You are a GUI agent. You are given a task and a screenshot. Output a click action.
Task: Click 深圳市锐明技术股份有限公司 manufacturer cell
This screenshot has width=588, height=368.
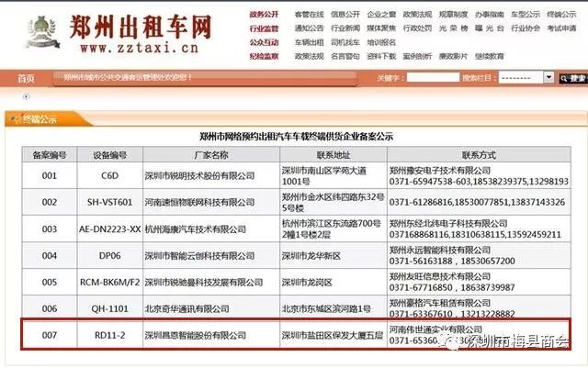click(x=211, y=176)
